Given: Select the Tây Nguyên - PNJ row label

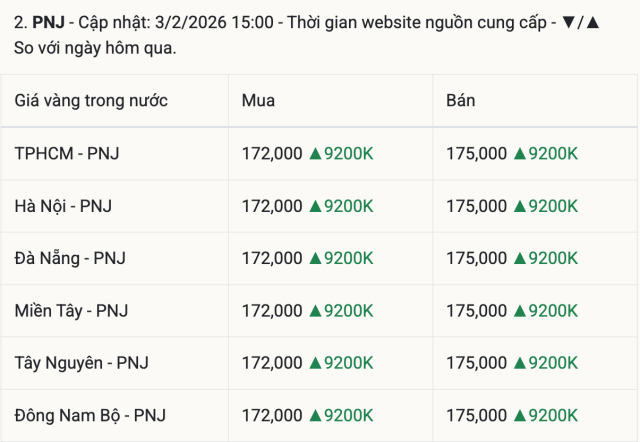Looking at the screenshot, I should pyautogui.click(x=81, y=362).
